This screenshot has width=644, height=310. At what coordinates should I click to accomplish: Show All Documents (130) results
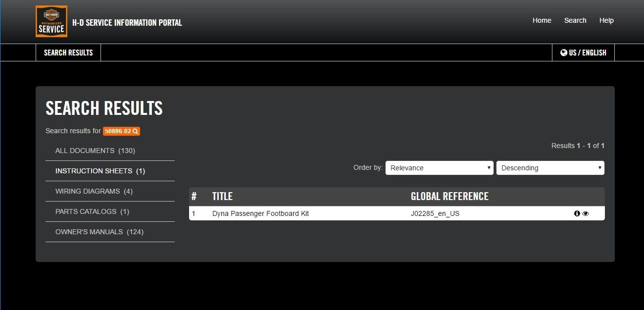(95, 151)
